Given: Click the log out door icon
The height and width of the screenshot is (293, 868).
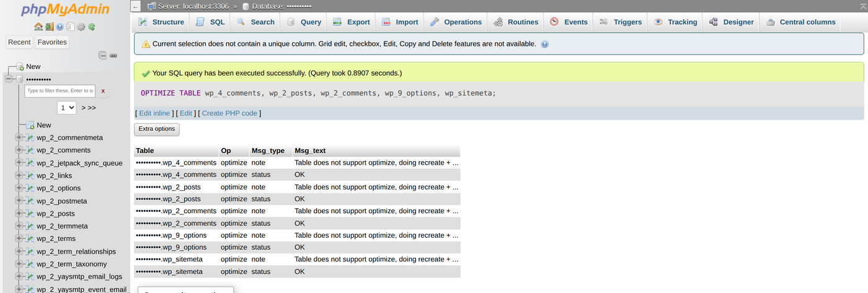Looking at the screenshot, I should tap(49, 27).
